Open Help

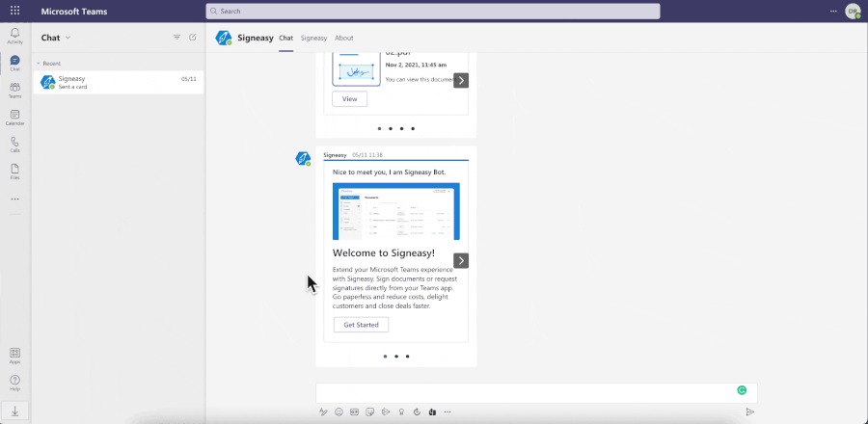click(x=14, y=384)
